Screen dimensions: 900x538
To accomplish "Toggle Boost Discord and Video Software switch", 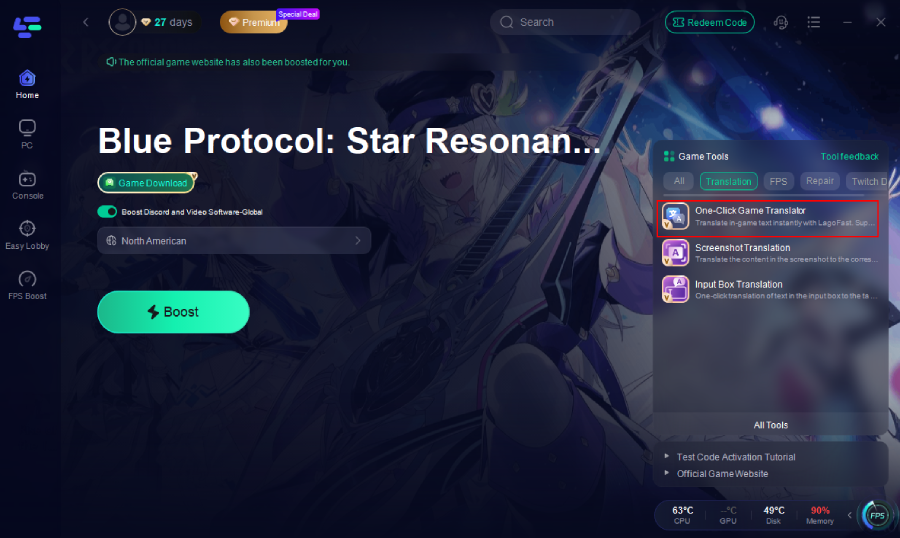I will pyautogui.click(x=107, y=212).
